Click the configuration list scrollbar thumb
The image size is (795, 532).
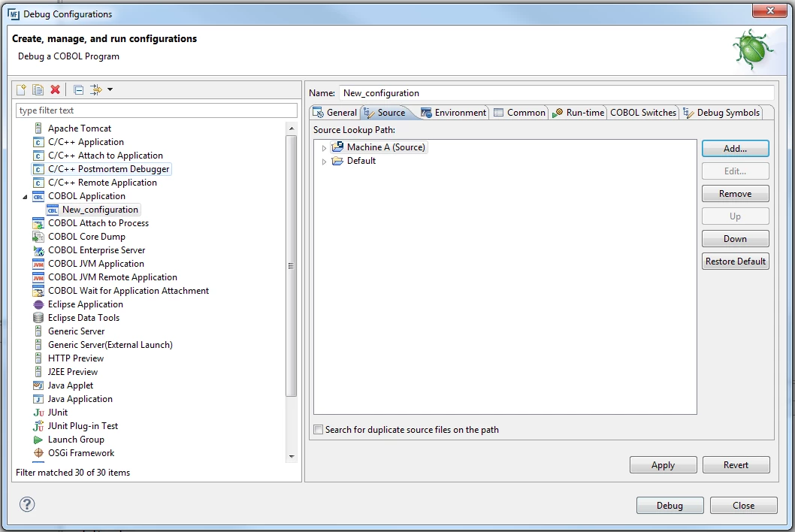point(292,266)
